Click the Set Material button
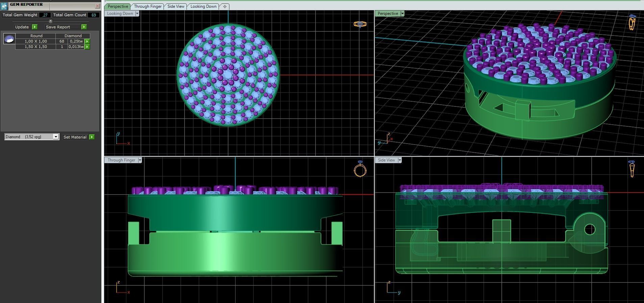 click(75, 137)
